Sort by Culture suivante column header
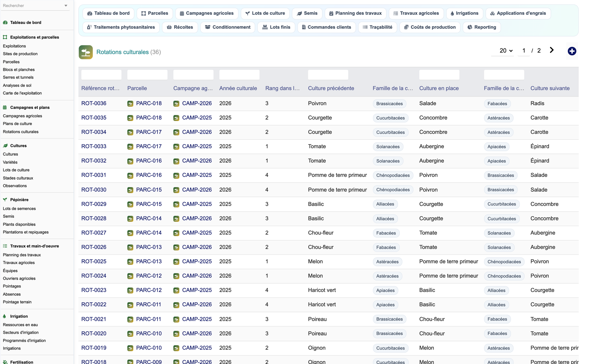 [x=550, y=88]
